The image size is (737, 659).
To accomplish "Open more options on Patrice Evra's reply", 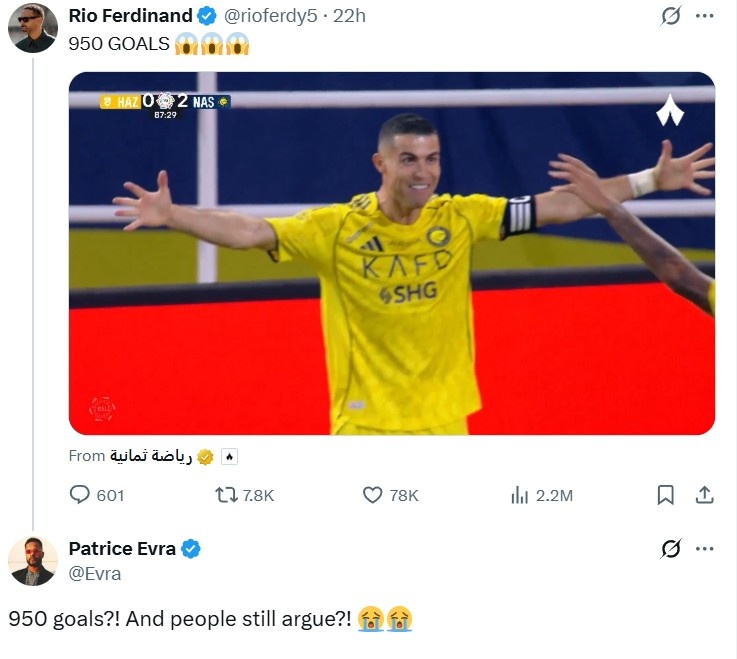I will pos(704,549).
